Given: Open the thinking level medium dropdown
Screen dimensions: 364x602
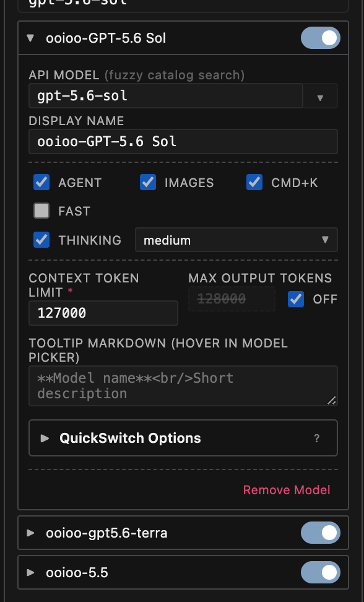Looking at the screenshot, I should tap(236, 240).
